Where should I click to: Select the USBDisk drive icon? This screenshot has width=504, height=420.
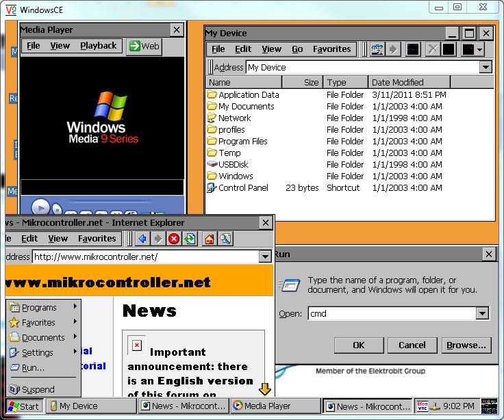point(212,164)
